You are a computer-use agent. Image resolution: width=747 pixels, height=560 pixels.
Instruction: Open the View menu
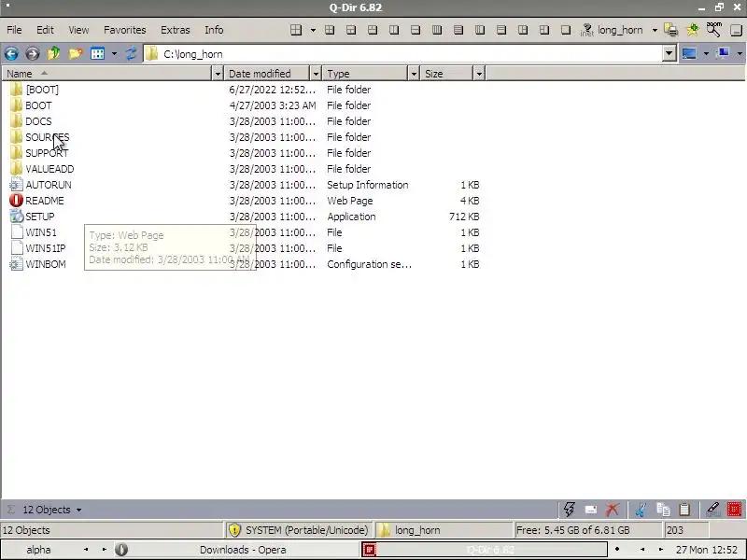(x=78, y=30)
